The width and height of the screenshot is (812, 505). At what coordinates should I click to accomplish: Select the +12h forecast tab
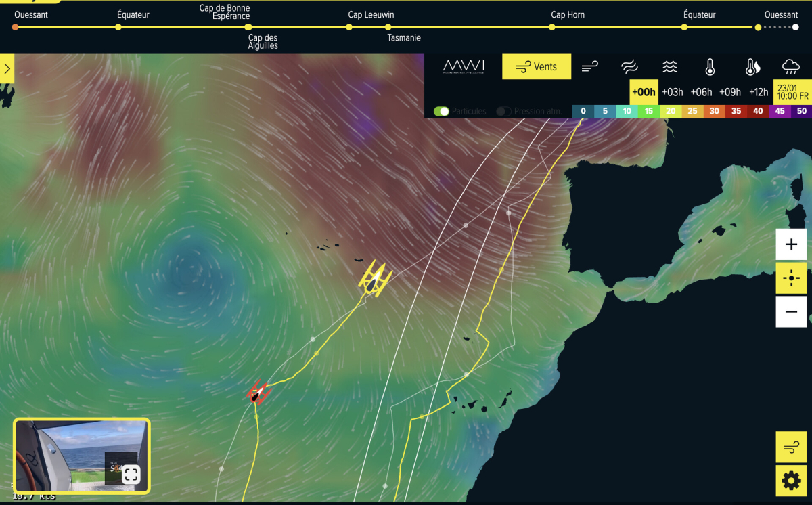click(x=759, y=92)
